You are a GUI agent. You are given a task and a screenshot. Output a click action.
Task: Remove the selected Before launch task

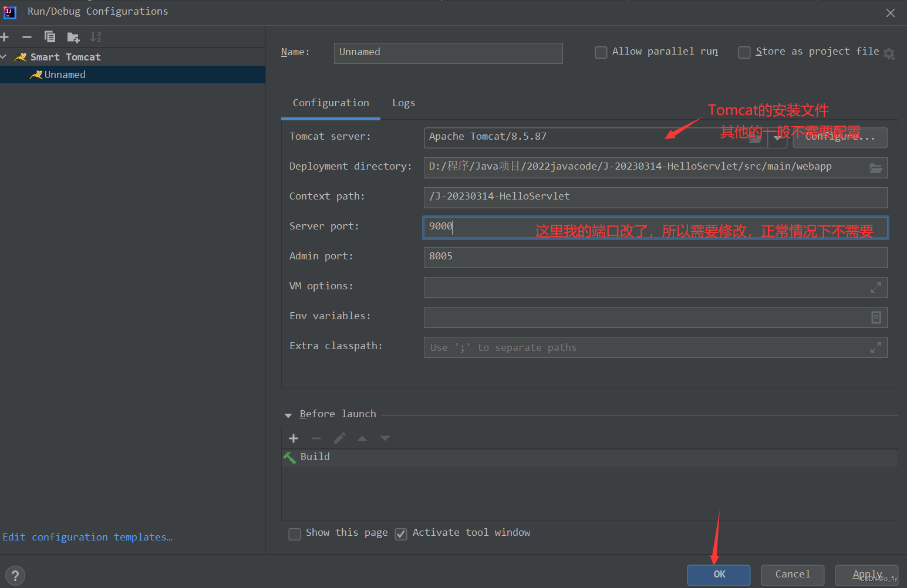(316, 438)
